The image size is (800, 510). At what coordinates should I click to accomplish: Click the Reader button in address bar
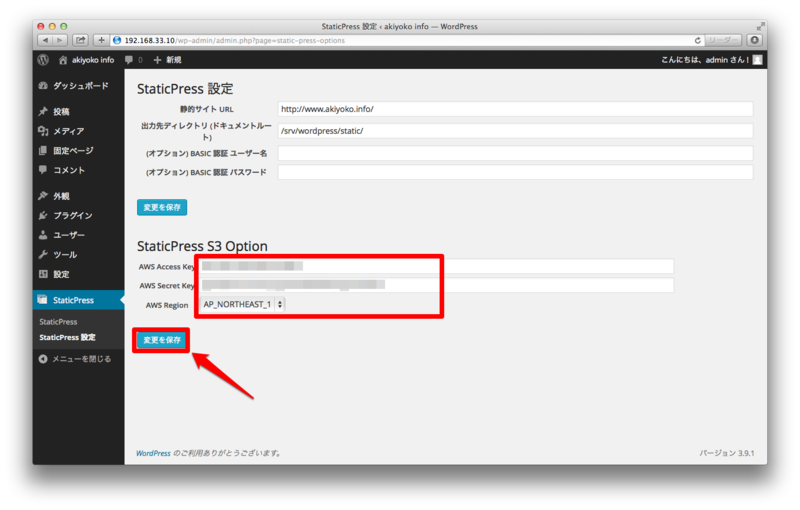click(x=722, y=40)
